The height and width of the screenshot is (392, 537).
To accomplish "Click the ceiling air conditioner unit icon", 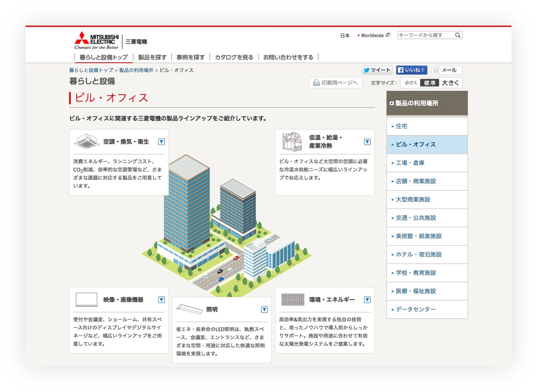I will pyautogui.click(x=87, y=141).
